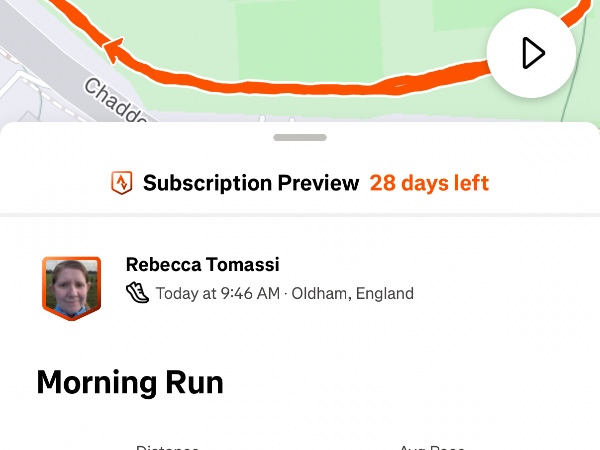Click the partially visible Distance stat label
Screen dimensions: 600x450
[x=167, y=446]
